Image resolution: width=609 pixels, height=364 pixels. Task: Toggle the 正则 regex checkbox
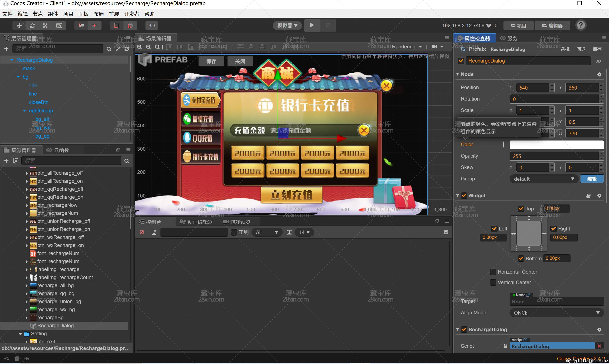tap(234, 232)
